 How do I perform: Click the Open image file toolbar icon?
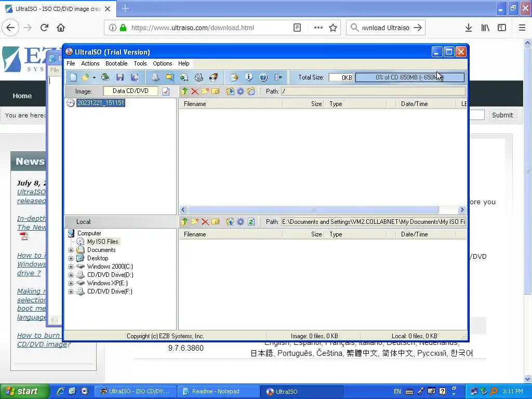[85, 77]
